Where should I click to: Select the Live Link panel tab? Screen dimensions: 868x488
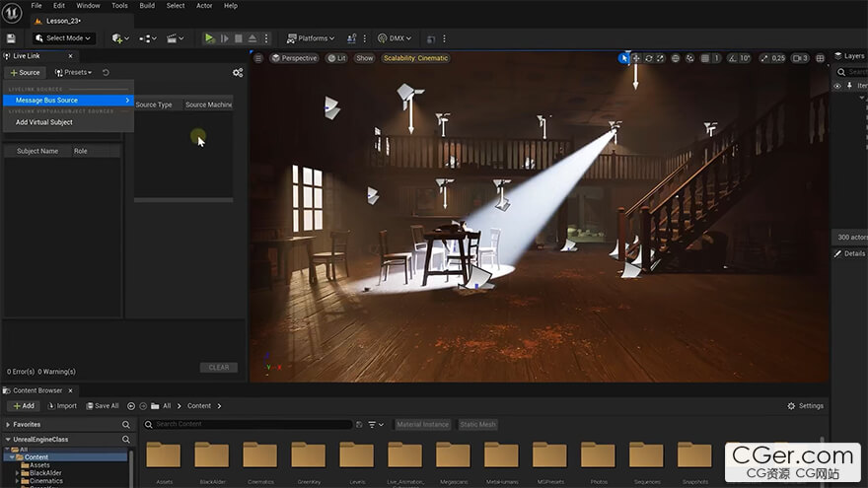click(26, 56)
